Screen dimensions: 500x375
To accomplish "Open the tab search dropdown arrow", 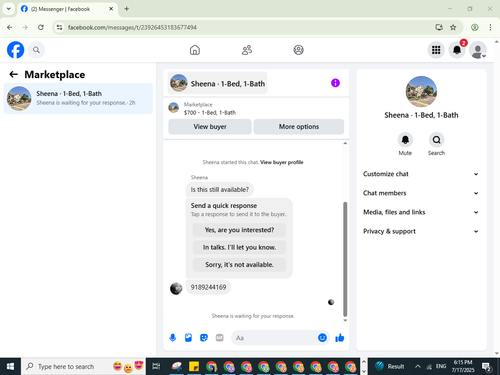I will point(9,9).
